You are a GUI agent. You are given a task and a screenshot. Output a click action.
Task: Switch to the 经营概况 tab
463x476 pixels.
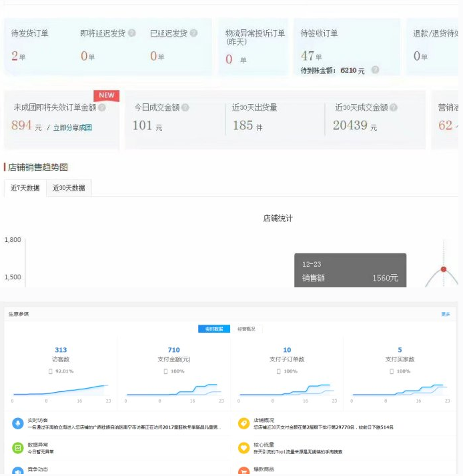246,329
